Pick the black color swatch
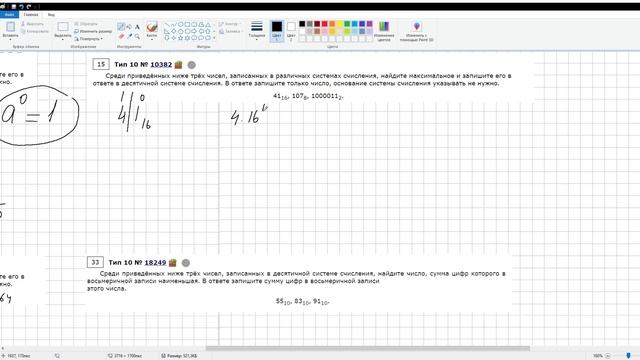 [x=302, y=24]
